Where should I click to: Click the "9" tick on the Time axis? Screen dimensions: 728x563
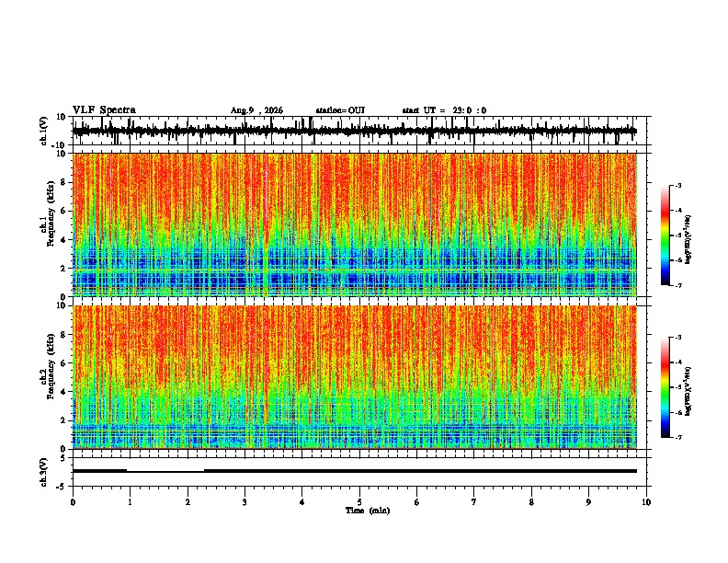588,502
